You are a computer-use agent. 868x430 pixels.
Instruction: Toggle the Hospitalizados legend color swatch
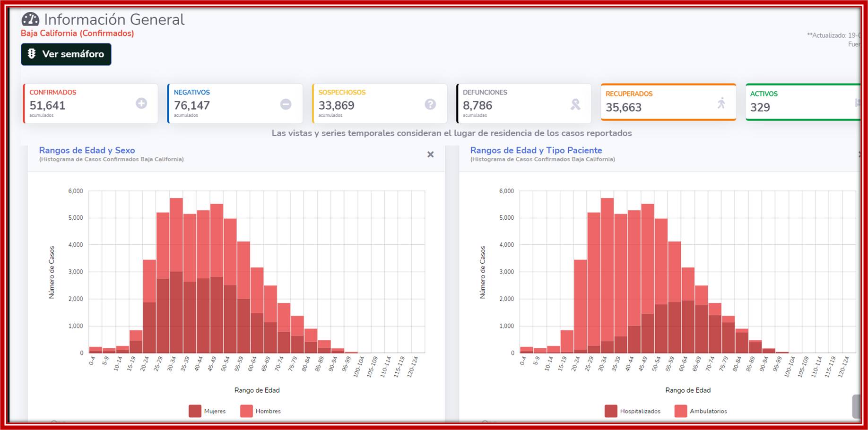click(x=611, y=411)
